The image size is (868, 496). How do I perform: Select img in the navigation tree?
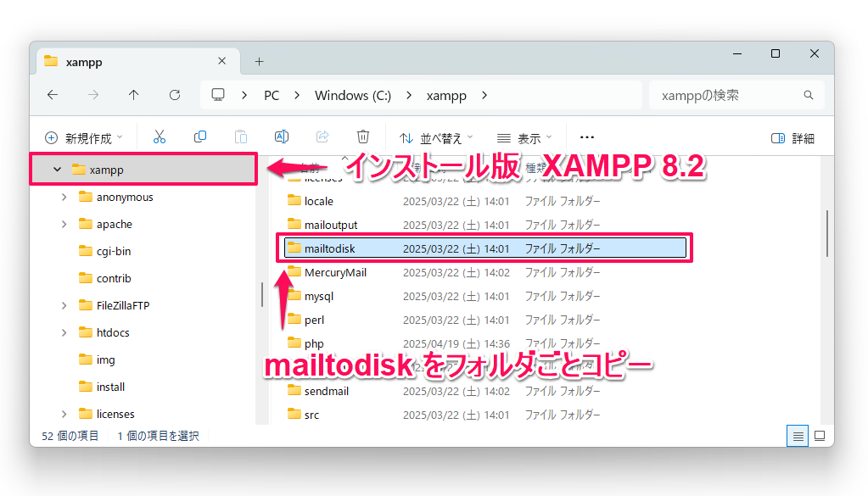click(105, 360)
